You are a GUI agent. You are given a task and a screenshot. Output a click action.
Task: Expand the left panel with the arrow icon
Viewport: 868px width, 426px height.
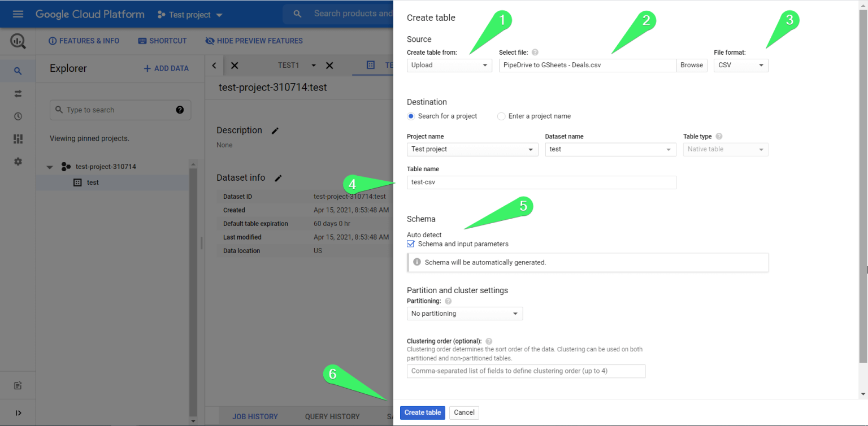18,412
